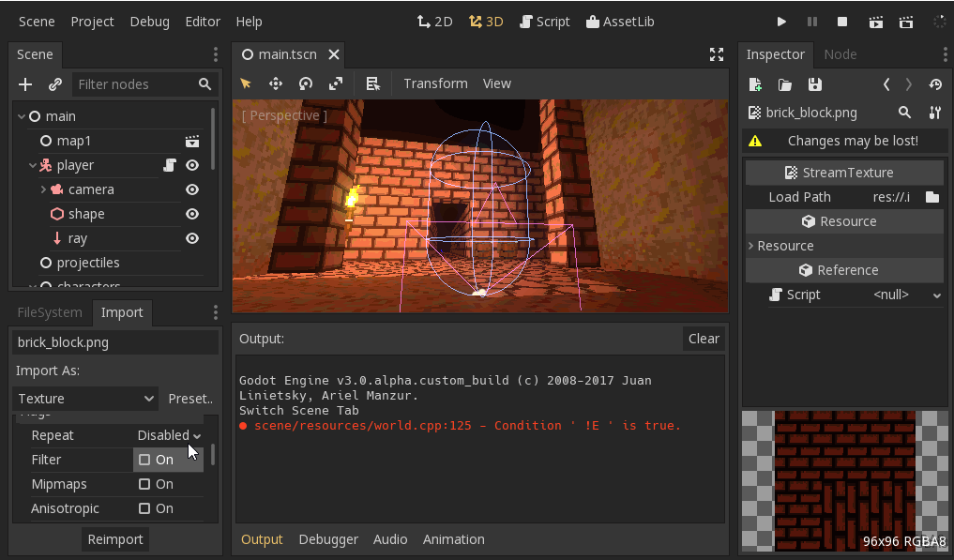Toggle ray node visibility eye
The height and width of the screenshot is (560, 954).
[192, 238]
